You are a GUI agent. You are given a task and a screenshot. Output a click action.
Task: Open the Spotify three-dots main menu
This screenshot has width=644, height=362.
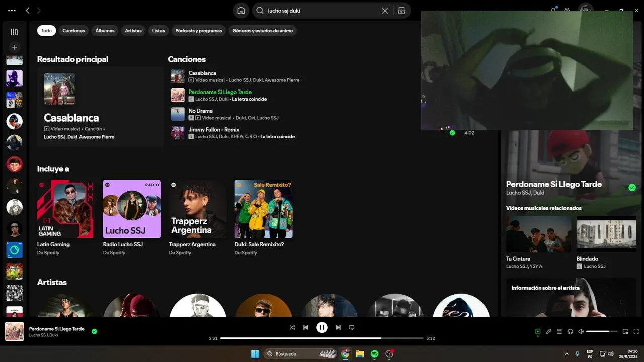click(x=12, y=10)
